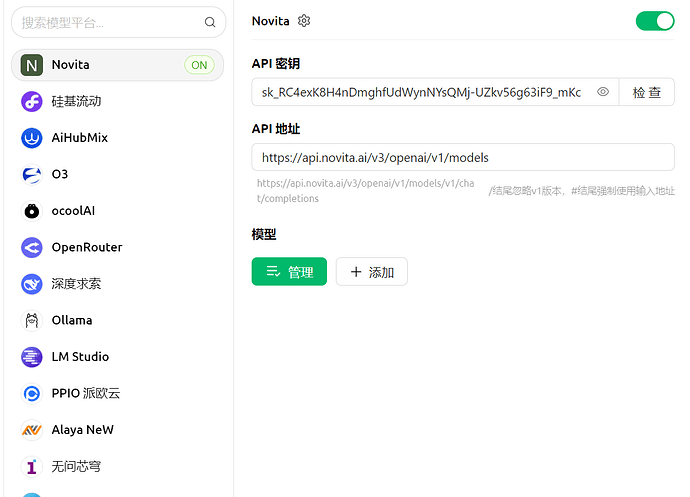The width and height of the screenshot is (690, 497).
Task: Select Alaya NeW provider
Action: (x=117, y=430)
